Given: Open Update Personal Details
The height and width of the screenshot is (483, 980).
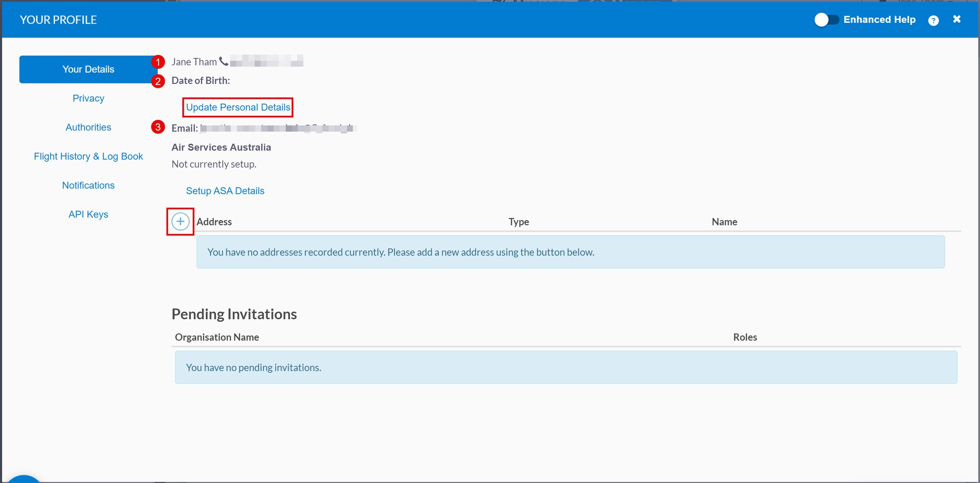Looking at the screenshot, I should [238, 107].
